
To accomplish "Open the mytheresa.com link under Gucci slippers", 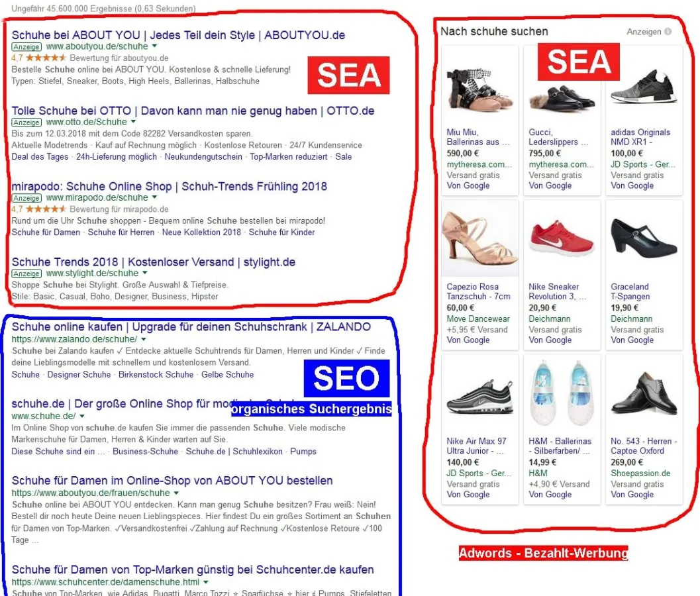I will tap(560, 165).
